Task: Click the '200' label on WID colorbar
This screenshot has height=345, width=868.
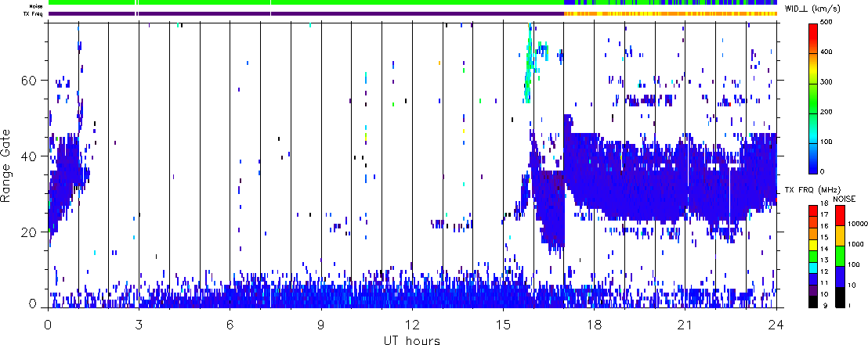Action: (x=825, y=112)
